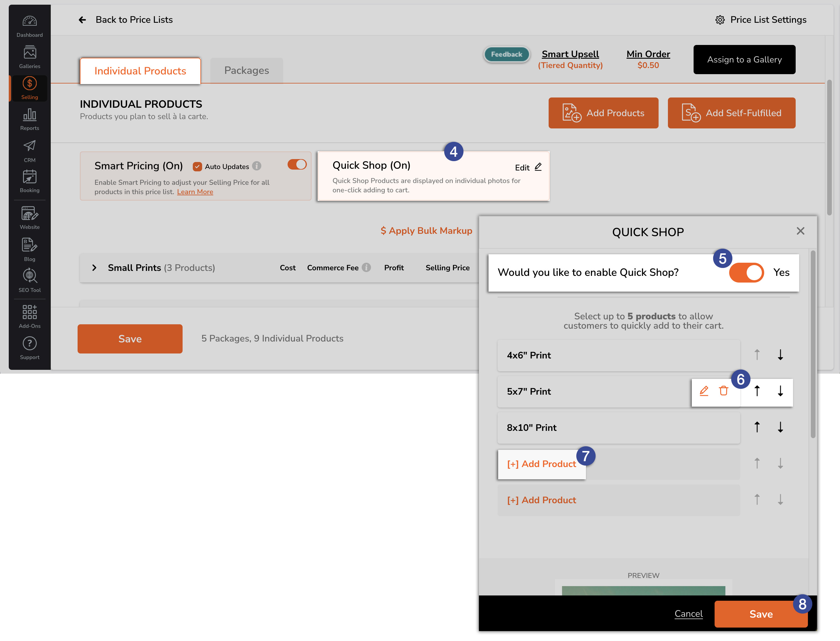This screenshot has height=641, width=840.
Task: Click the Price List Settings gear icon
Action: [x=720, y=20]
